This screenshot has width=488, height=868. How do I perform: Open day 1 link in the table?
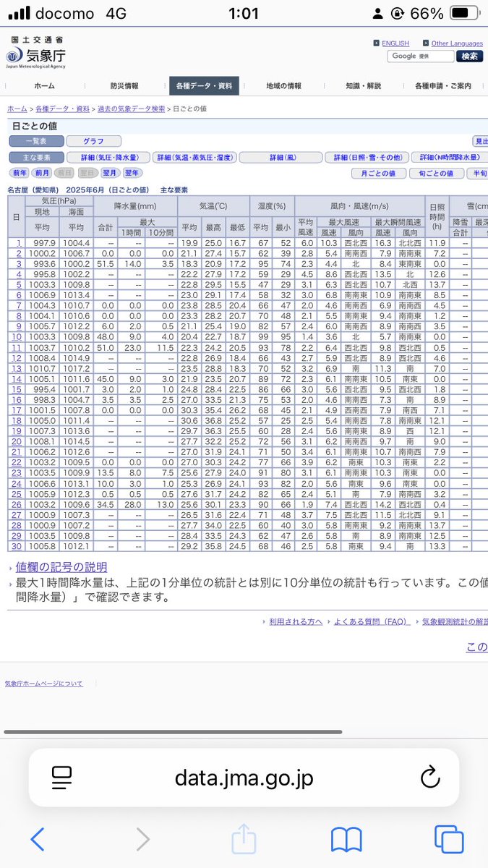pyautogui.click(x=20, y=243)
